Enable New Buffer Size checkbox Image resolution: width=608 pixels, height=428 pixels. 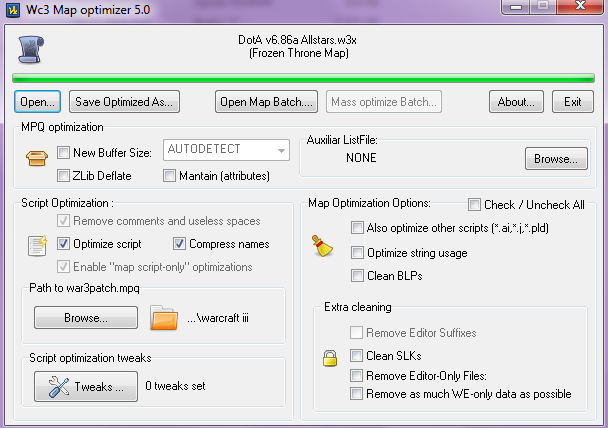tap(63, 152)
